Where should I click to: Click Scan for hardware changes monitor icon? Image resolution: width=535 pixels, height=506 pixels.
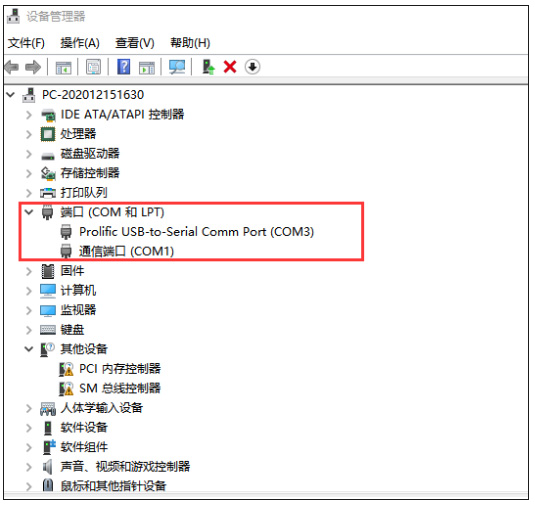177,67
